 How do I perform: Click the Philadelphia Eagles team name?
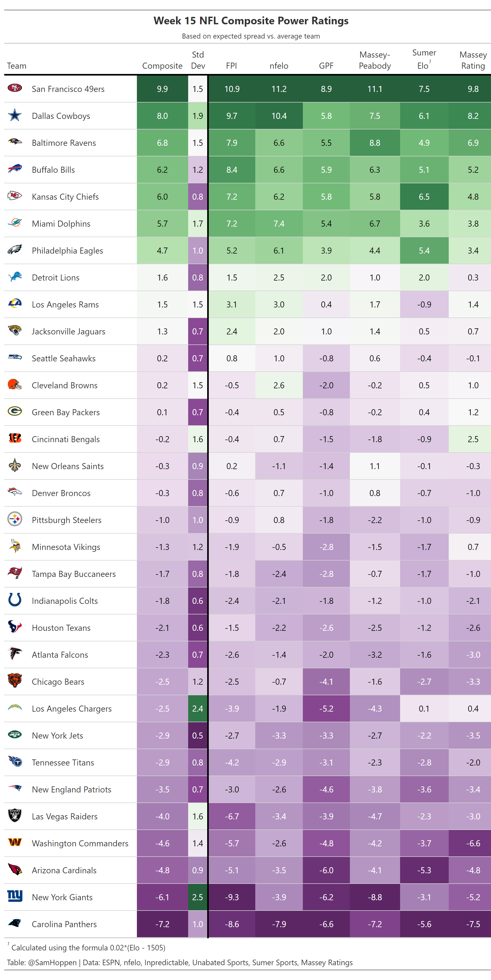(x=67, y=251)
